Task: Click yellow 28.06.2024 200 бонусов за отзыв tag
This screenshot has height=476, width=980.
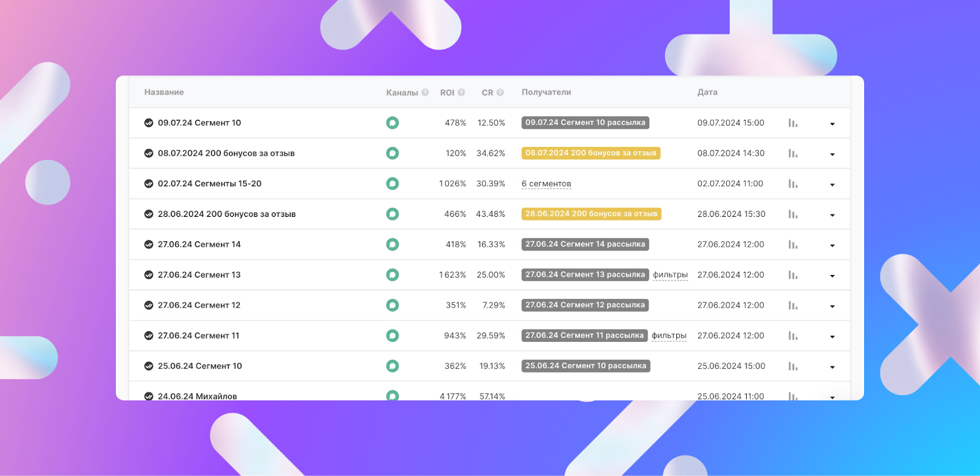Action: tap(591, 214)
